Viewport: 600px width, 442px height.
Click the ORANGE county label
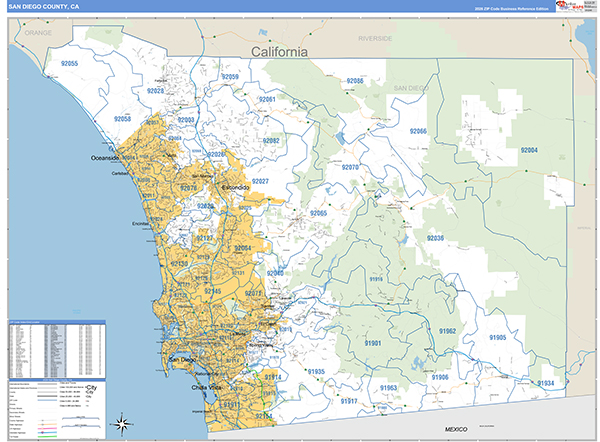coord(38,33)
